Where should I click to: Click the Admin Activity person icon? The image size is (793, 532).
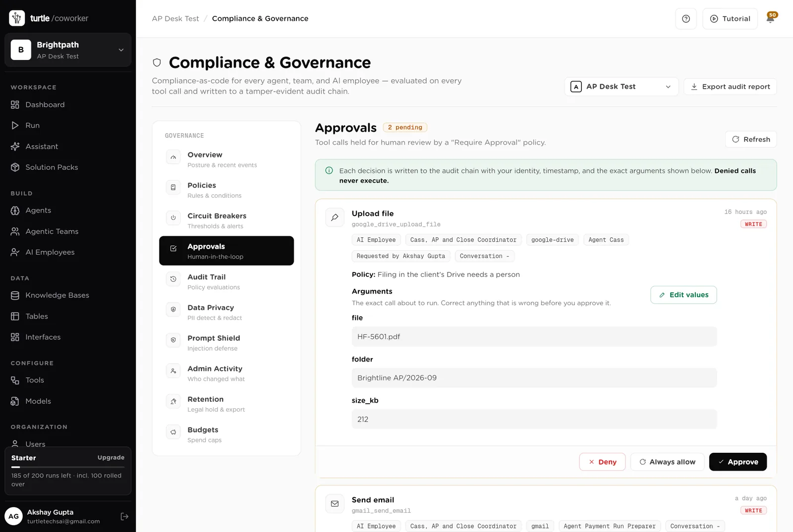[173, 371]
